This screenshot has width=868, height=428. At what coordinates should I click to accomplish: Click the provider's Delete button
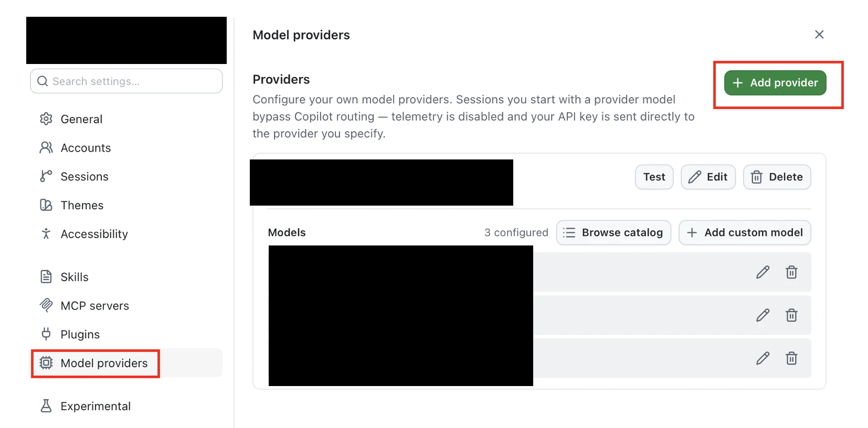(x=777, y=177)
